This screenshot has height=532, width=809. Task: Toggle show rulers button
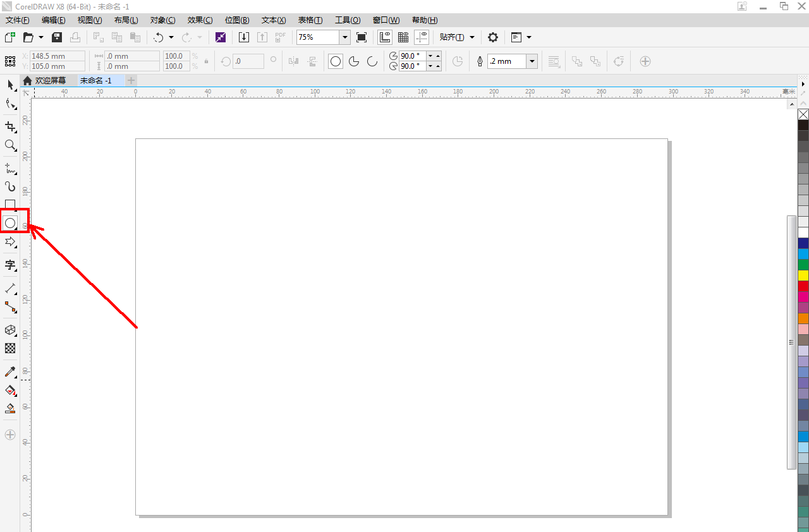(385, 37)
